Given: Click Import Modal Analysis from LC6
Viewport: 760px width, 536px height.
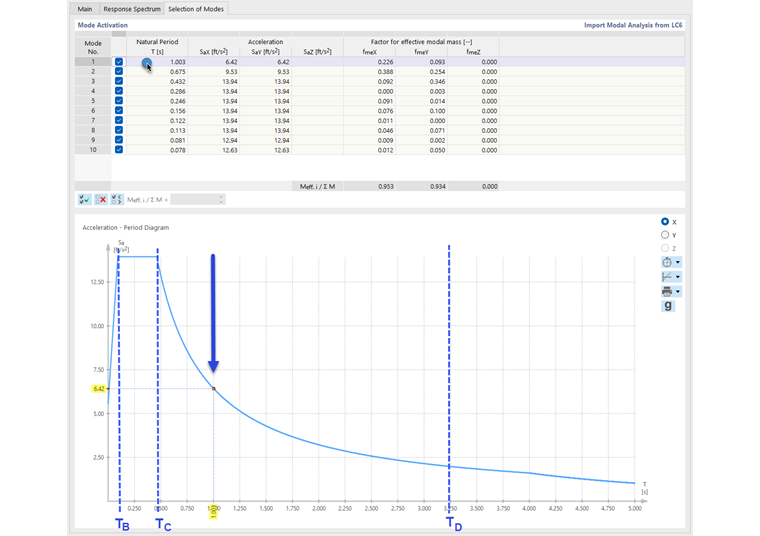Looking at the screenshot, I should click(x=634, y=24).
